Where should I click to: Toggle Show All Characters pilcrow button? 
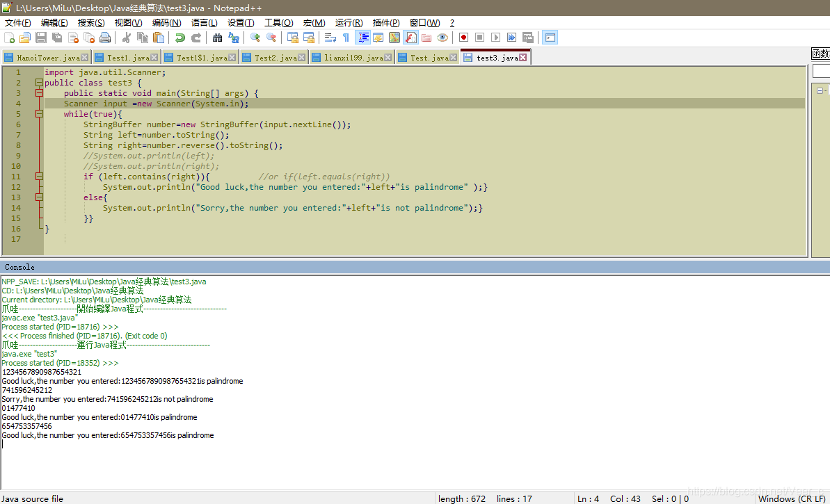pos(346,38)
